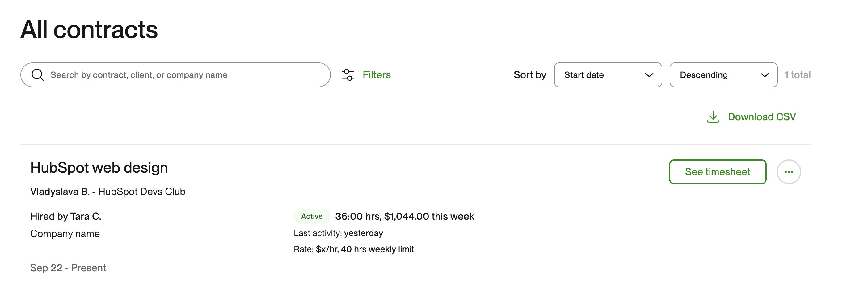Click the Active status badge
This screenshot has width=868, height=296.
pyautogui.click(x=312, y=216)
